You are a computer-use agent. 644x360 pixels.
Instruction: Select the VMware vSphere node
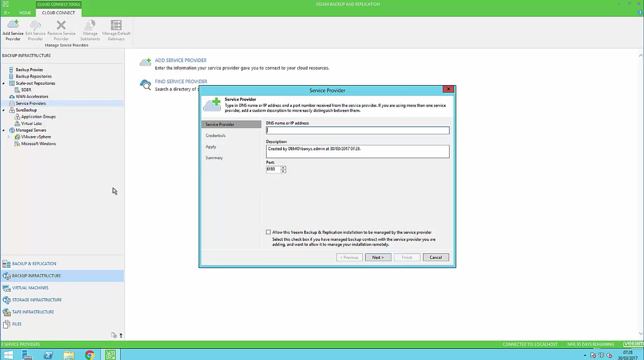coord(36,137)
